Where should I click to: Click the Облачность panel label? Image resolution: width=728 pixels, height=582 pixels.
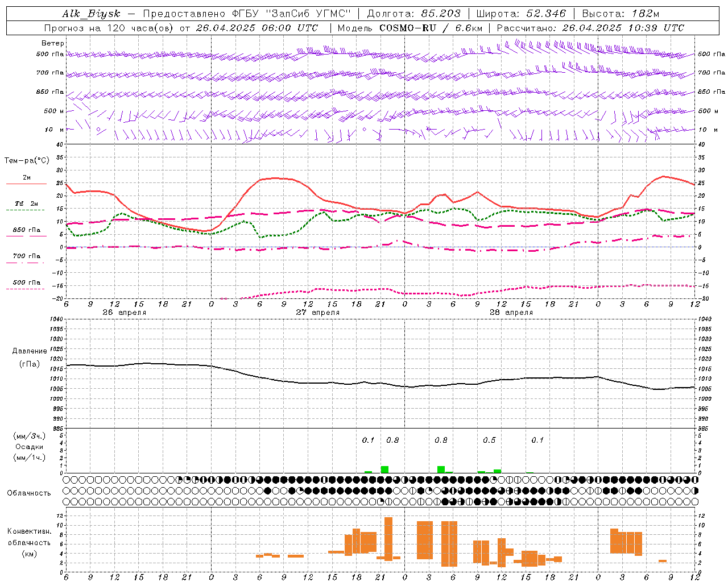[29, 493]
